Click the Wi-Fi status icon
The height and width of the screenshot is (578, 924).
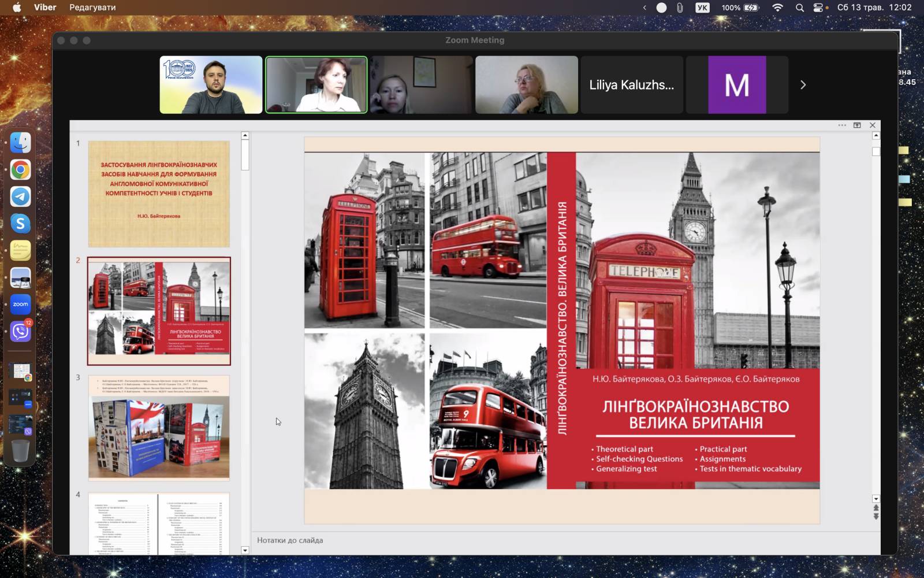pos(777,8)
